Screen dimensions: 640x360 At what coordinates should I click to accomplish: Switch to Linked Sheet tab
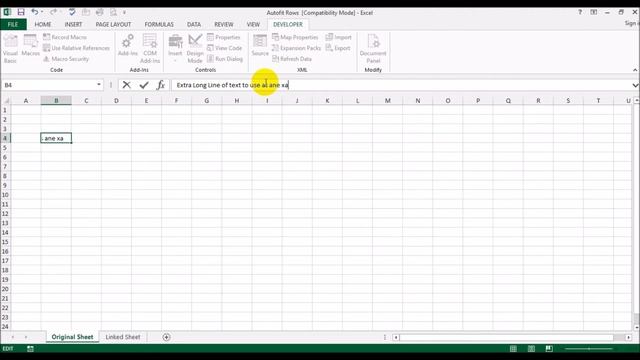[x=123, y=337]
